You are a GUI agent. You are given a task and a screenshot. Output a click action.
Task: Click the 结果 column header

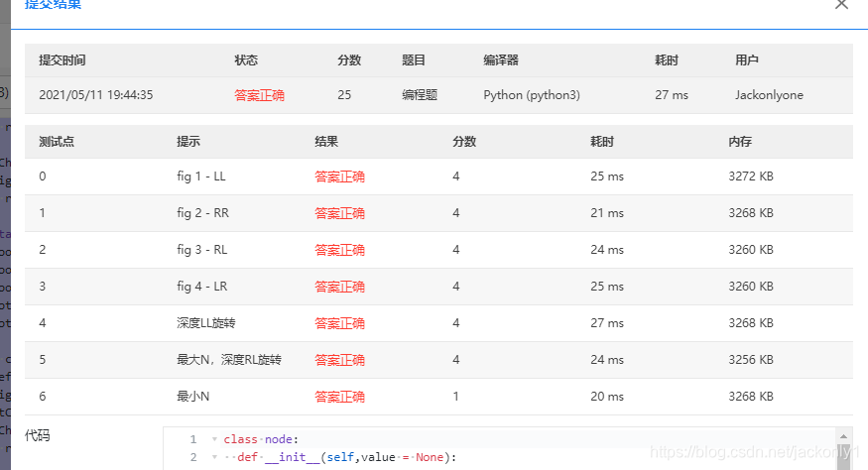point(326,141)
